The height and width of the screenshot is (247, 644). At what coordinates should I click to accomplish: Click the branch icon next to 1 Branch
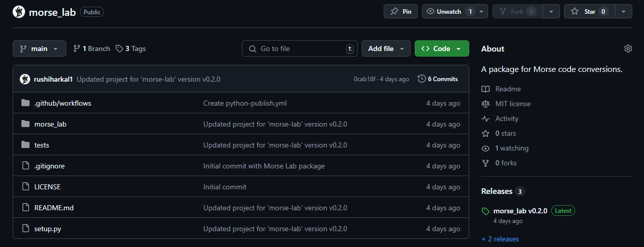(77, 48)
